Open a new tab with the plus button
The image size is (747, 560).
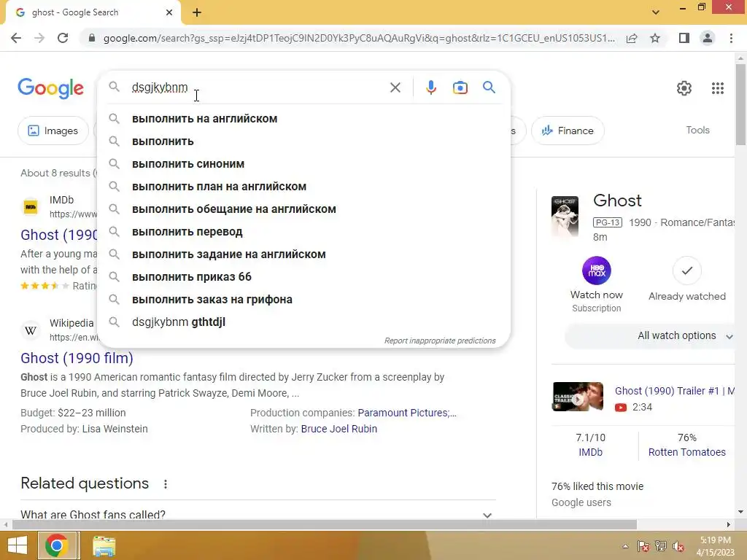pyautogui.click(x=197, y=12)
